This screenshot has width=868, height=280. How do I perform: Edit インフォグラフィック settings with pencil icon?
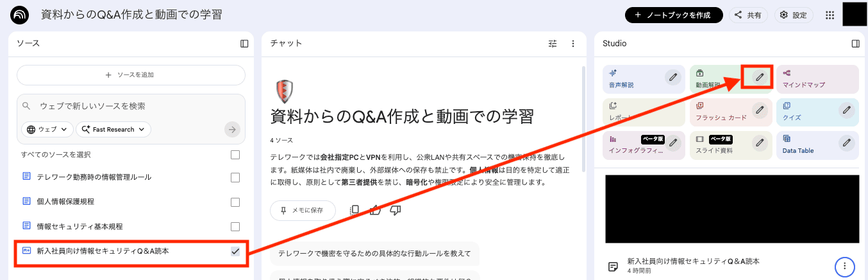point(672,143)
